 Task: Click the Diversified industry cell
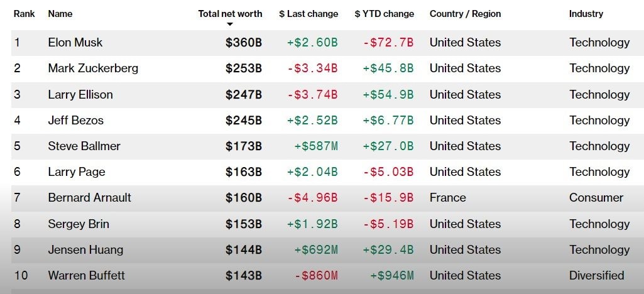[x=596, y=275]
